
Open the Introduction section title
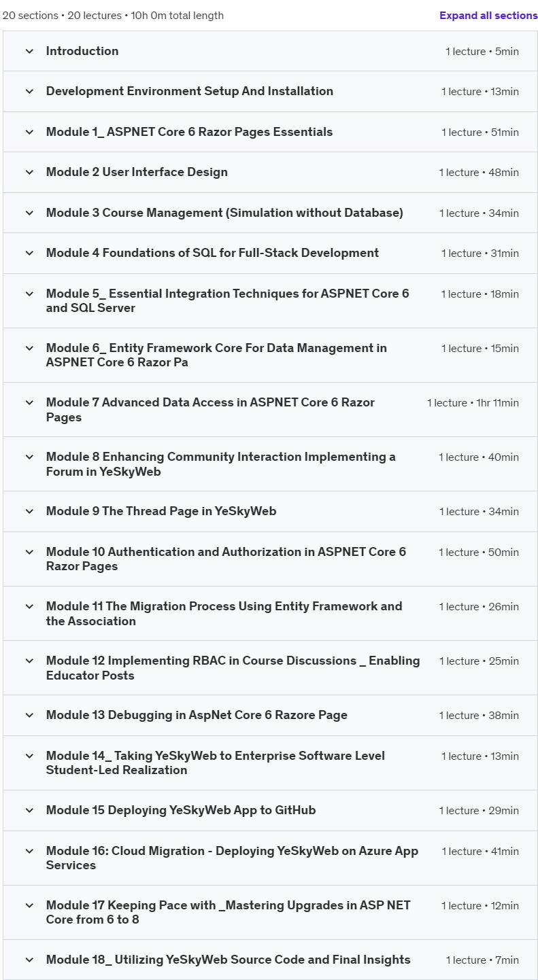click(x=82, y=51)
